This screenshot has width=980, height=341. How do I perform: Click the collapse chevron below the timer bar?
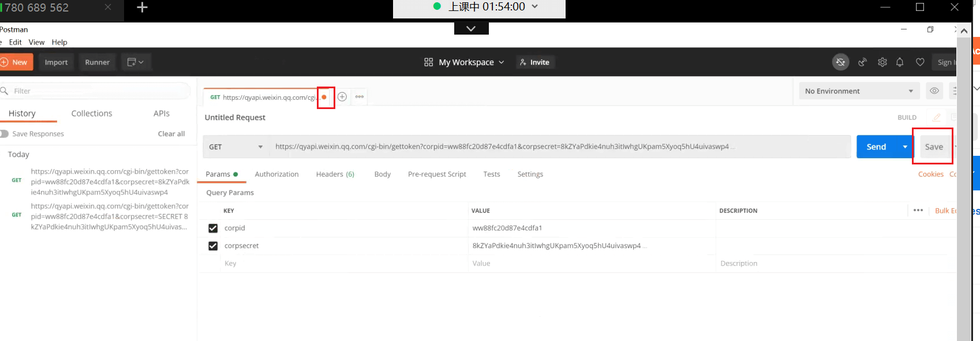(471, 28)
